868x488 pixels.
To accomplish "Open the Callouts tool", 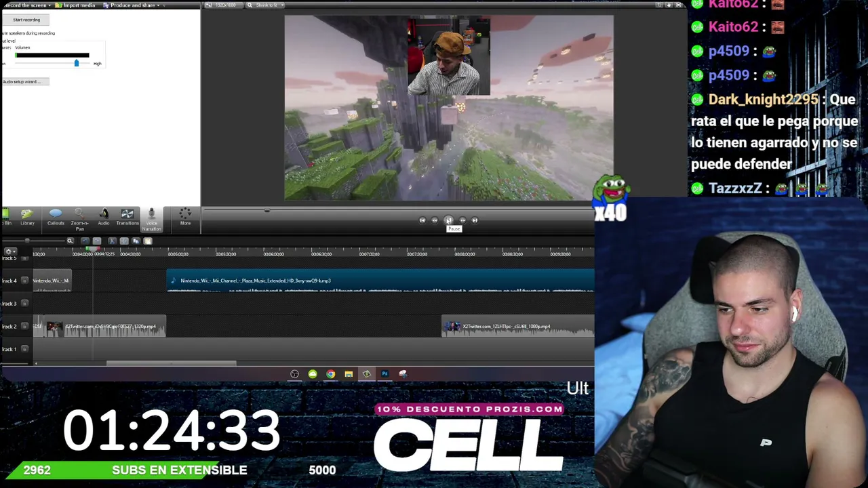I will (56, 218).
